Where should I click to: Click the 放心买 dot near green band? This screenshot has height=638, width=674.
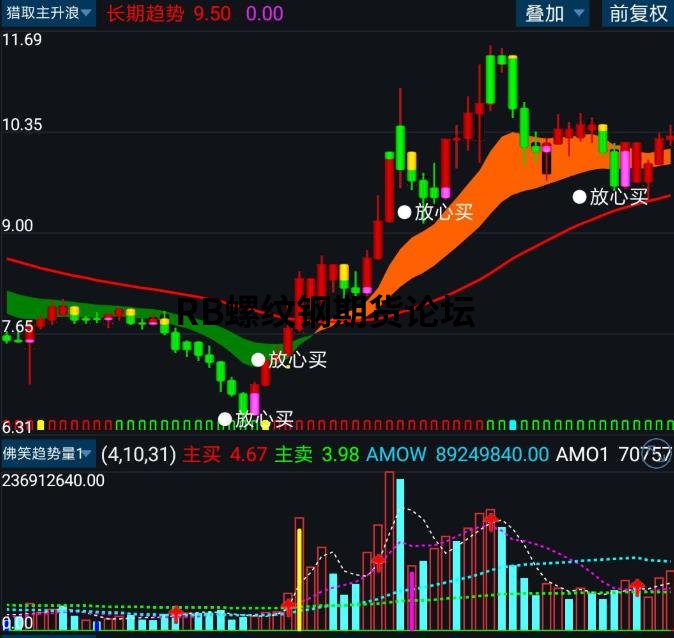click(x=258, y=360)
